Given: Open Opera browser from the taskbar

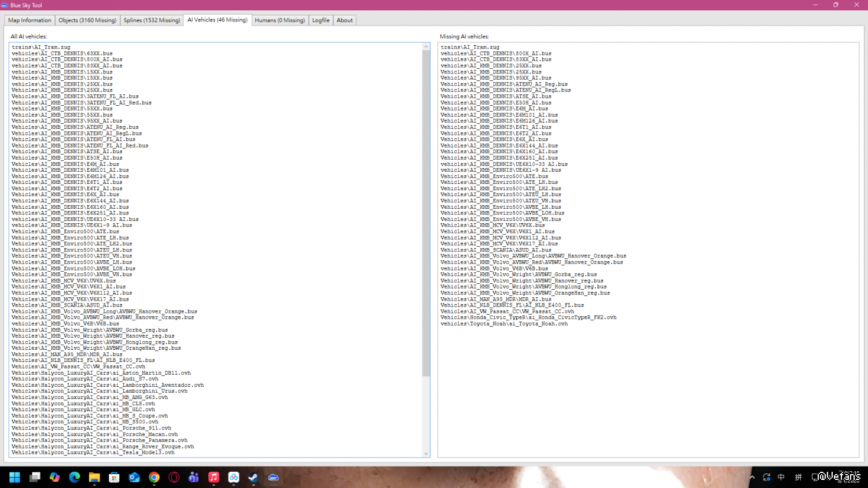Looking at the screenshot, I should [174, 477].
